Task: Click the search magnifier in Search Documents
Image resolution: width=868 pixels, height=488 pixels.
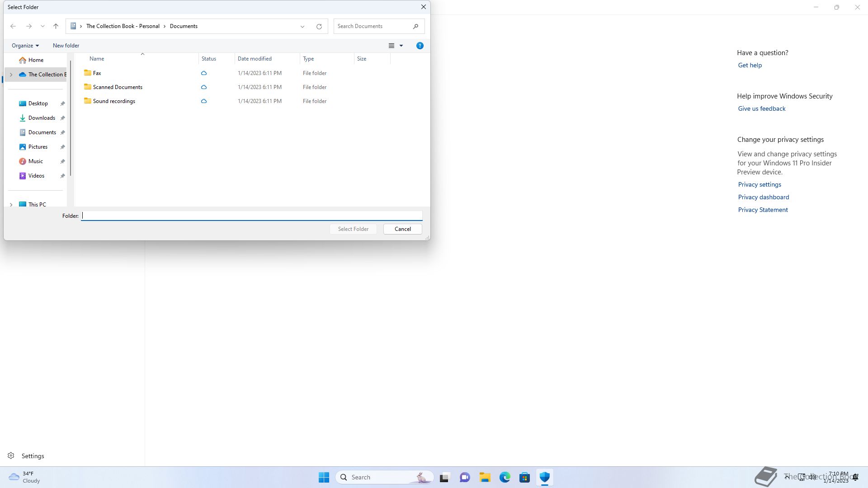Action: pyautogui.click(x=415, y=26)
